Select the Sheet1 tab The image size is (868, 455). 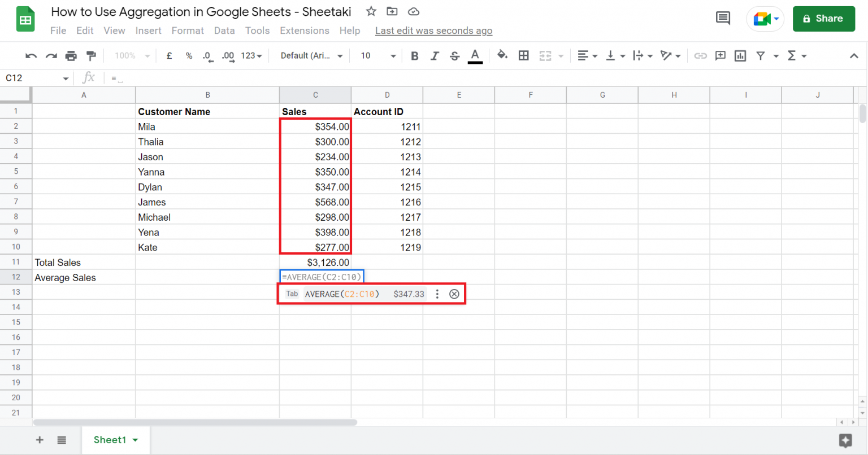[111, 440]
